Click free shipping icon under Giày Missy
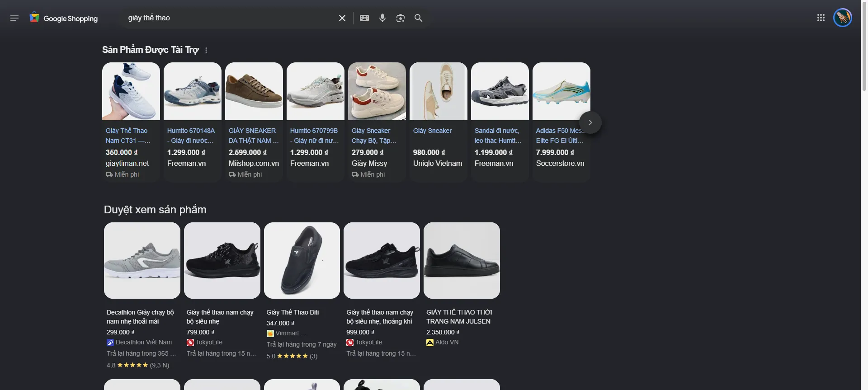The height and width of the screenshot is (390, 868). (x=355, y=174)
